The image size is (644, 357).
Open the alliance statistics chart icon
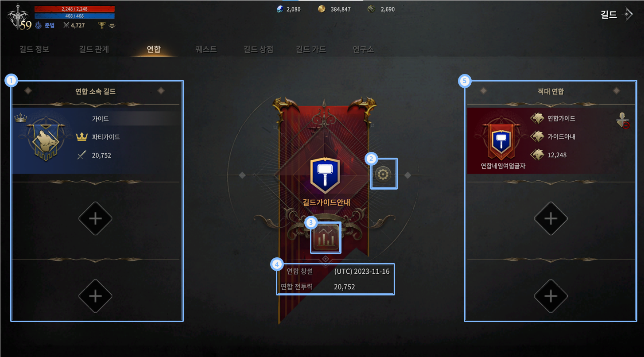pyautogui.click(x=326, y=238)
